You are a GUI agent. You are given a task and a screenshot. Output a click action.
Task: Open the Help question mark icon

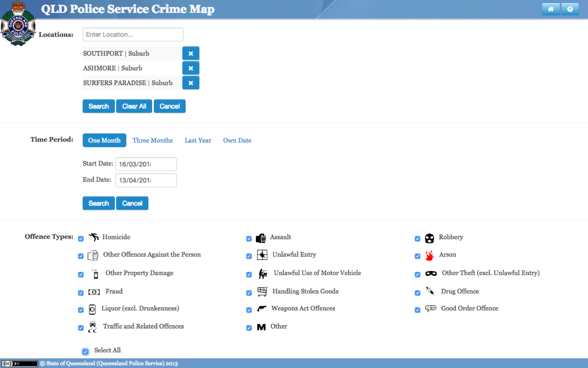tap(570, 9)
